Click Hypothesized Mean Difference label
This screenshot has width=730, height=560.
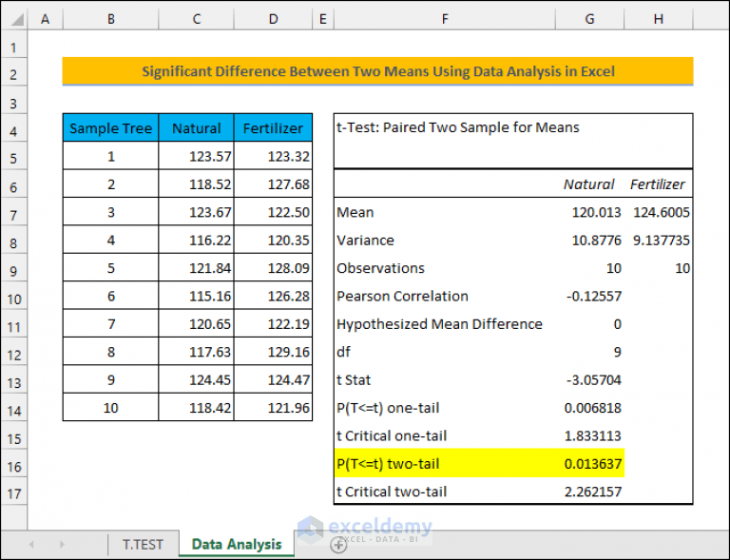pyautogui.click(x=439, y=323)
